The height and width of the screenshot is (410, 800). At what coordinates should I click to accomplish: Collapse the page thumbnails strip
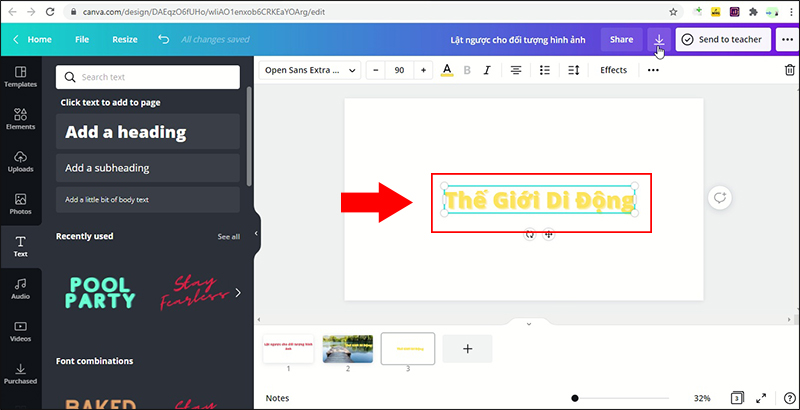tap(529, 323)
